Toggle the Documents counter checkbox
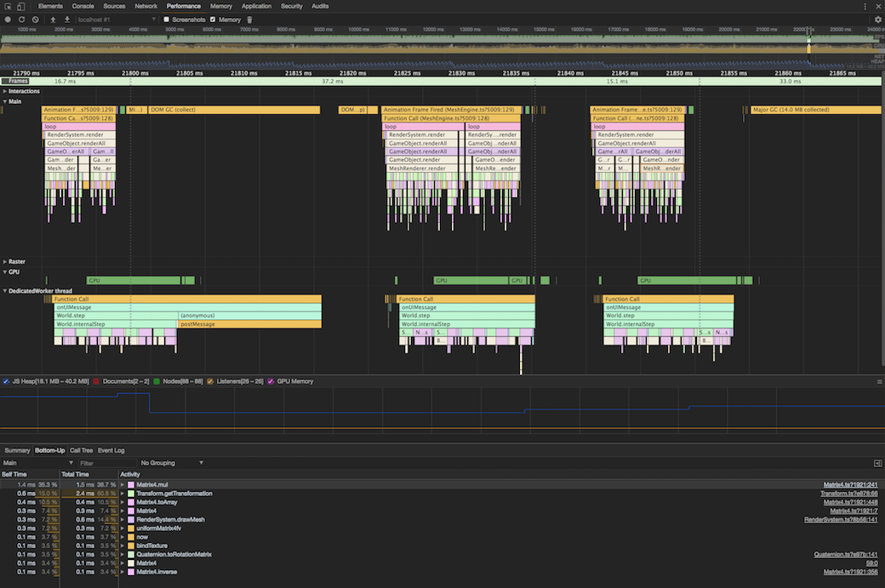The height and width of the screenshot is (588, 885). pos(96,381)
